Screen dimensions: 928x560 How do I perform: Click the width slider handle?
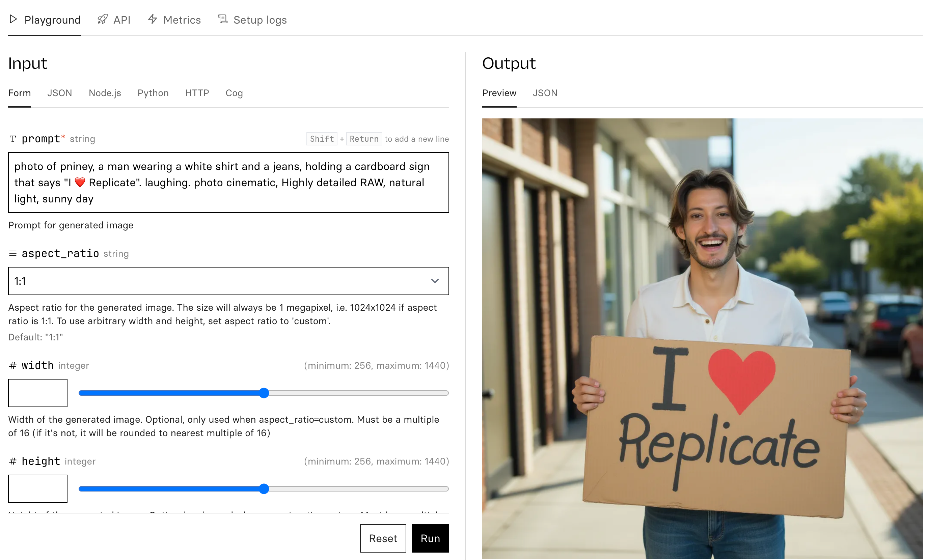tap(264, 393)
